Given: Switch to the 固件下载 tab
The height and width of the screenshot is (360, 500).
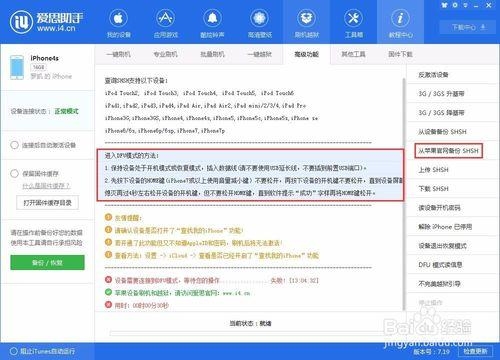Looking at the screenshot, I should click(x=400, y=54).
